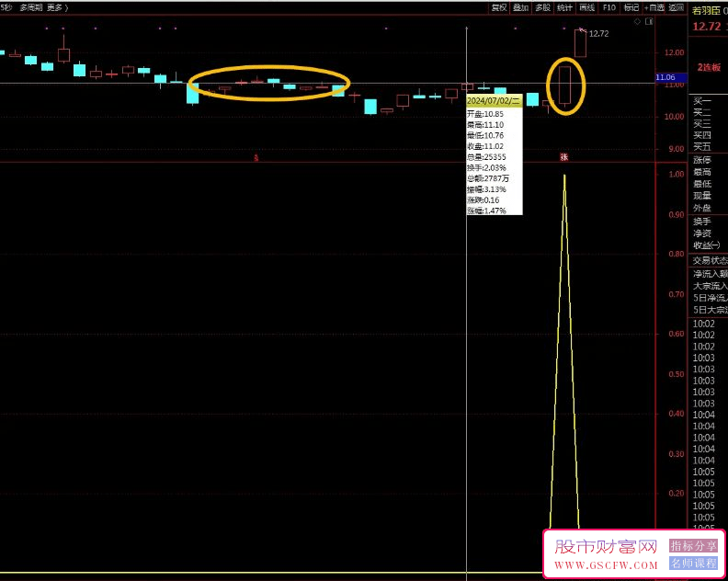Image resolution: width=728 pixels, height=581 pixels.
Task: Click the 叠加 overlay button
Action: point(521,7)
